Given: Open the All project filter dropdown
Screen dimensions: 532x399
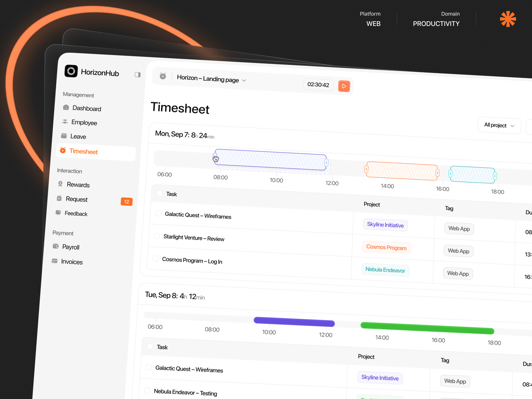Looking at the screenshot, I should click(x=499, y=125).
